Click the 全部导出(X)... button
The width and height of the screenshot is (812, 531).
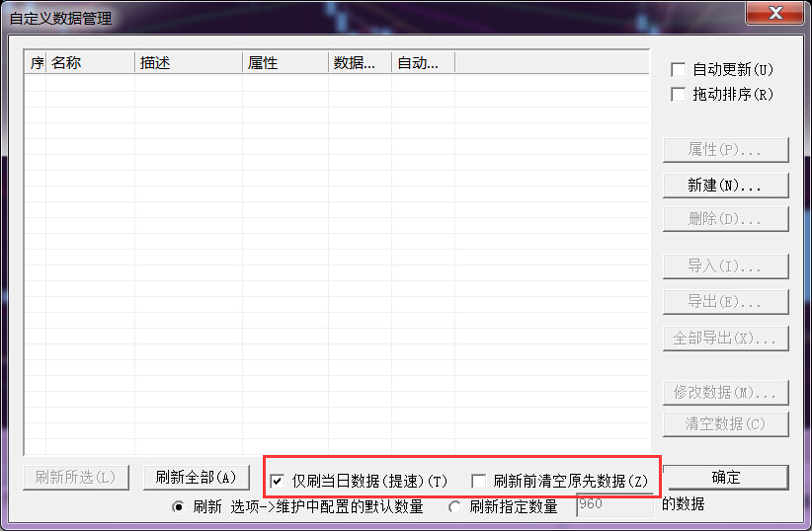[x=725, y=338]
